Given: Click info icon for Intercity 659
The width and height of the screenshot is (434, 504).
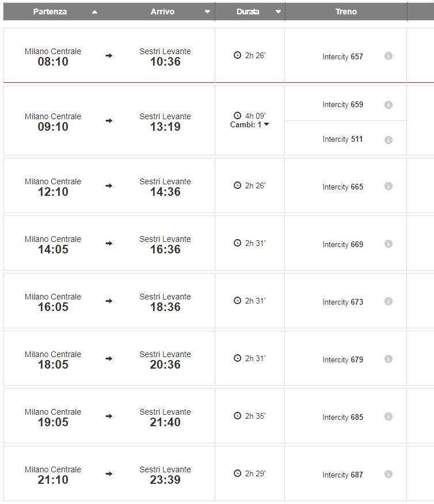Looking at the screenshot, I should (389, 105).
